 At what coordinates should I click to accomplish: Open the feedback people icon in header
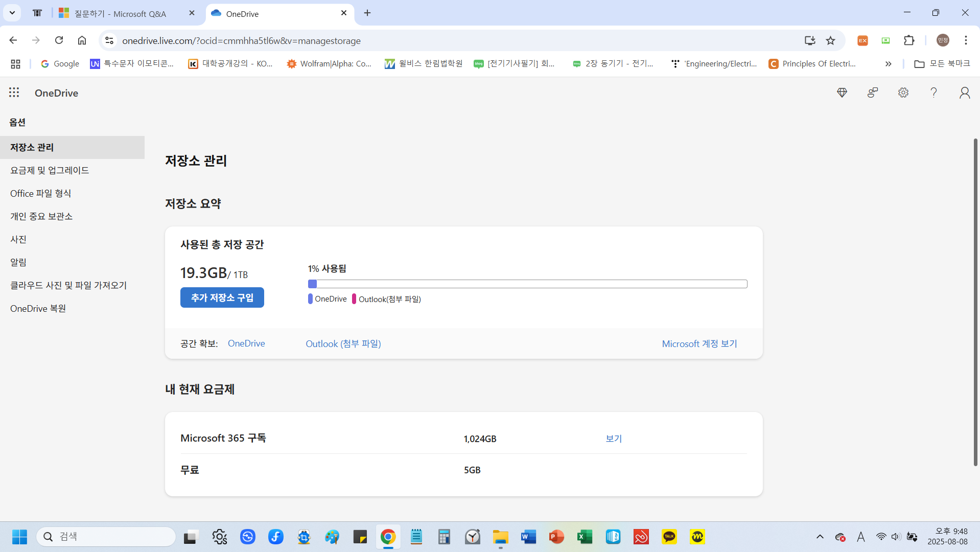873,93
